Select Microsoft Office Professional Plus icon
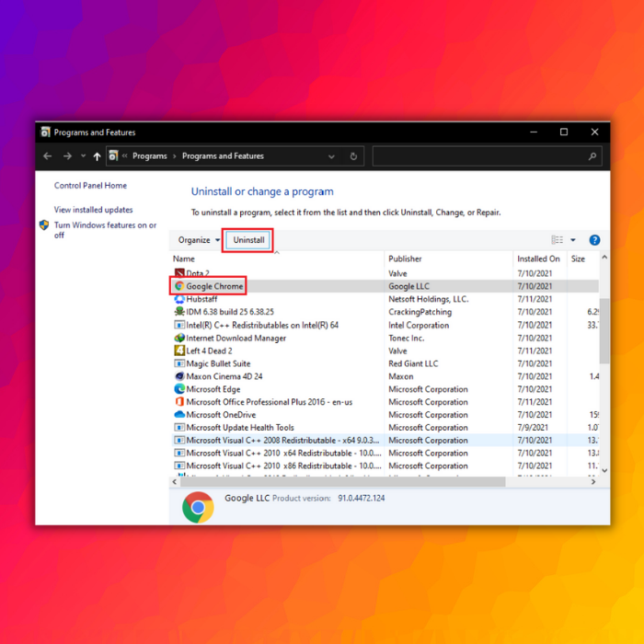The width and height of the screenshot is (644, 644). (x=179, y=402)
